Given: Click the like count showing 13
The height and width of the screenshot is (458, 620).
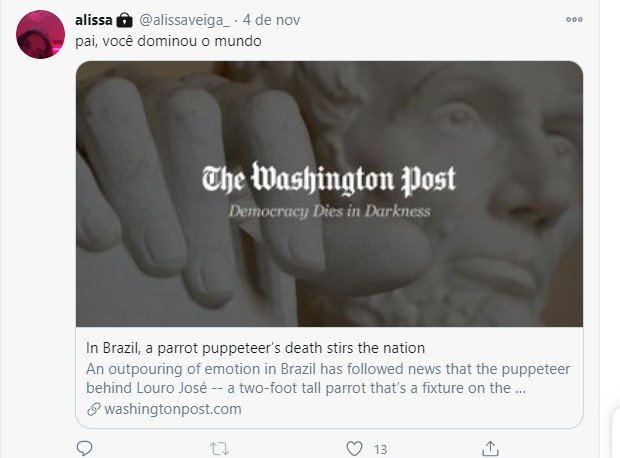Looking at the screenshot, I should (x=380, y=450).
